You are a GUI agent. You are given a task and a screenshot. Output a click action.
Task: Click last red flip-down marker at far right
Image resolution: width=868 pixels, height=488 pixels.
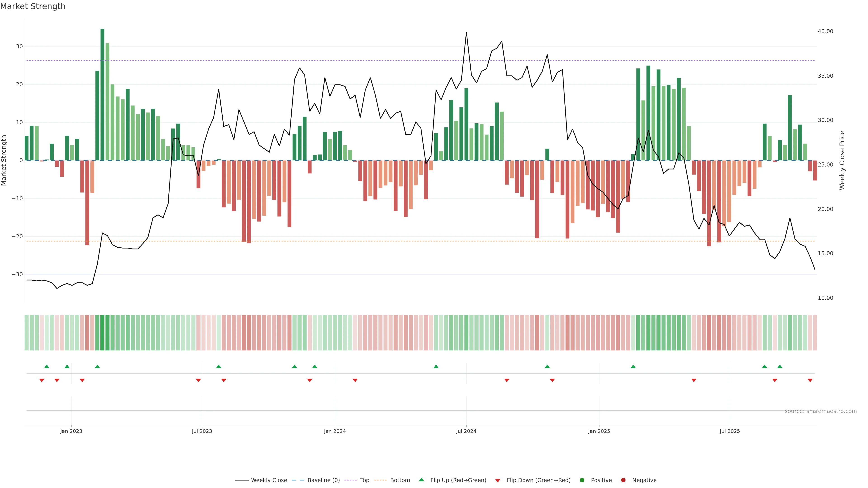click(810, 380)
